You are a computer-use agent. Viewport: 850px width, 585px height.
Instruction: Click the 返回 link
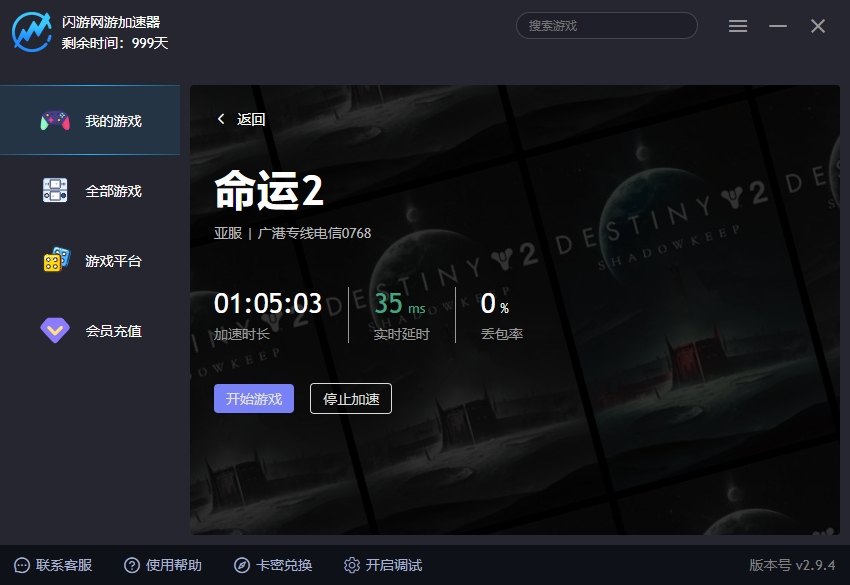(251, 119)
